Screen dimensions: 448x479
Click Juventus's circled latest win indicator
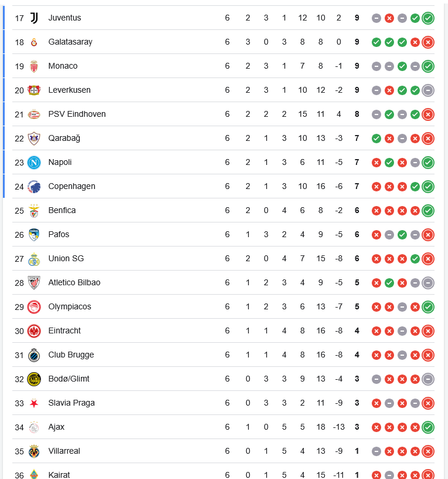tap(428, 18)
